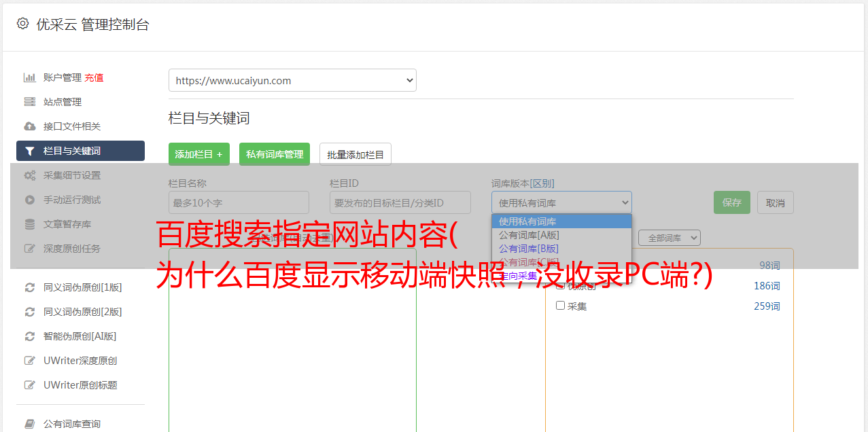
Task: Open 公有词库查询 in the sidebar
Action: tap(72, 424)
